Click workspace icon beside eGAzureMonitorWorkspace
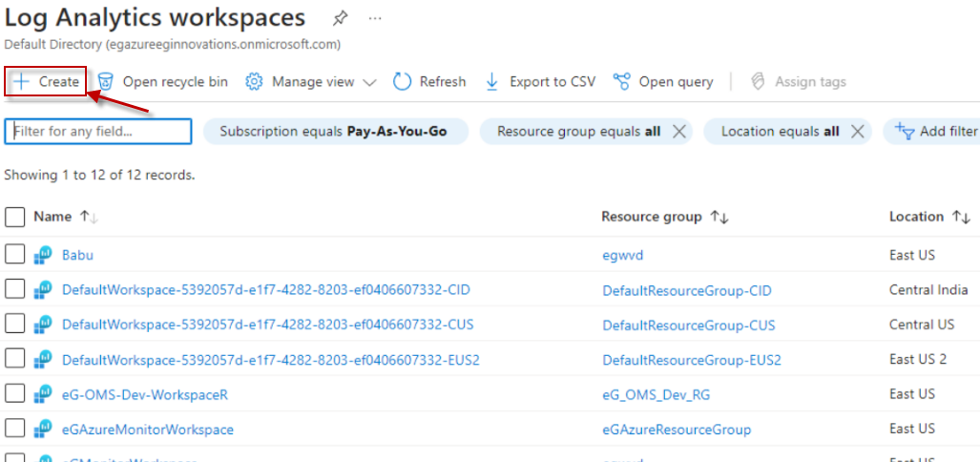The width and height of the screenshot is (980, 462). [x=43, y=430]
